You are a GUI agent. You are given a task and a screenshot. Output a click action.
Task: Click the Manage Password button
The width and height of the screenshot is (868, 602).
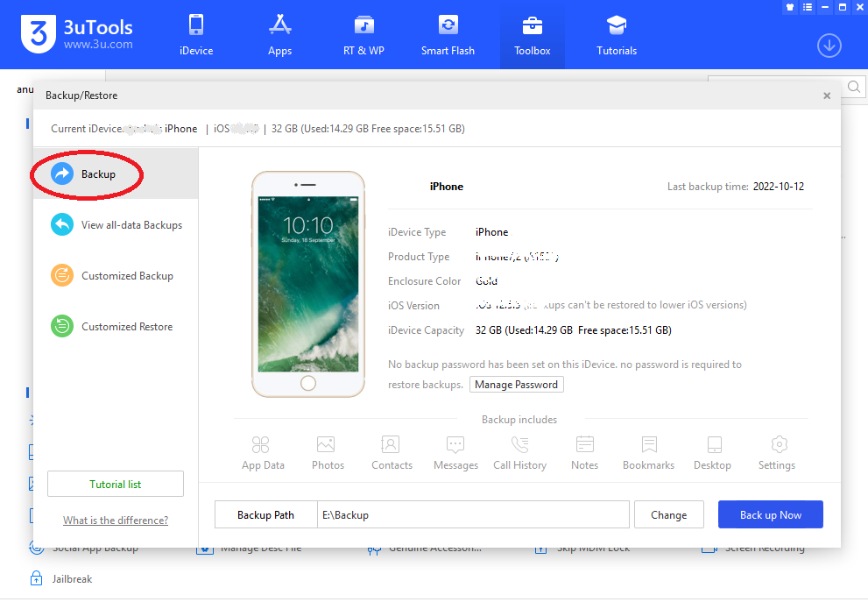pos(517,385)
